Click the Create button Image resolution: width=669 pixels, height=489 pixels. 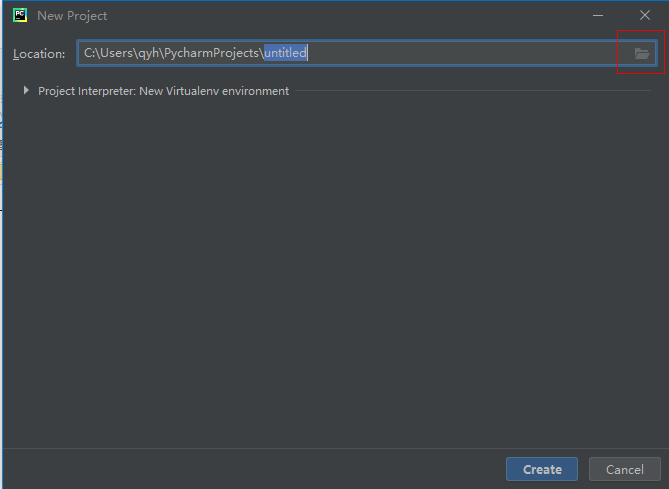pyautogui.click(x=542, y=469)
